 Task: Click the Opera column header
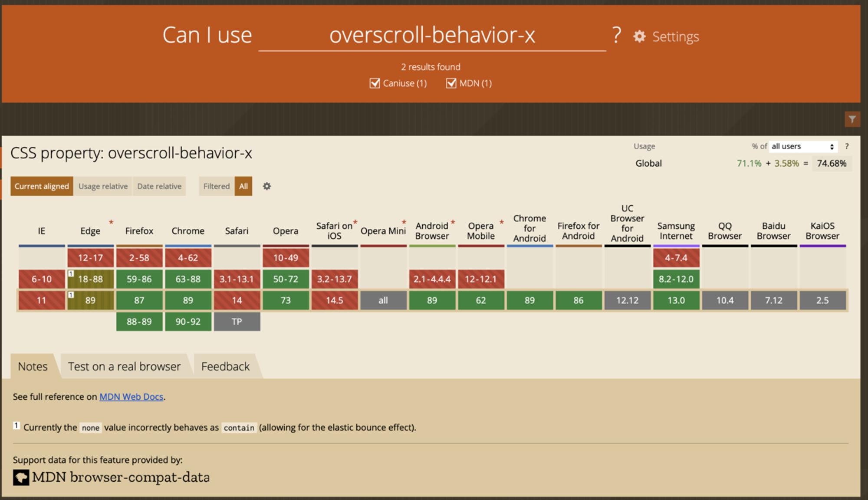click(x=286, y=231)
